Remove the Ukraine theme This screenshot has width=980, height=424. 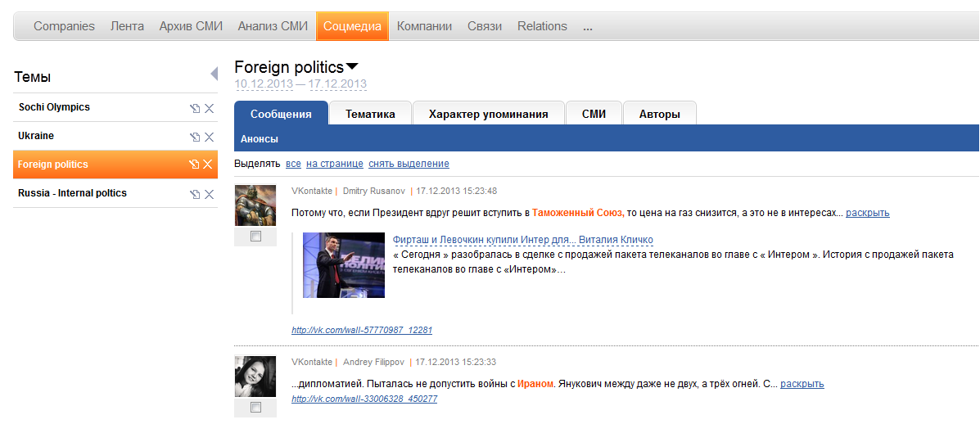(210, 137)
